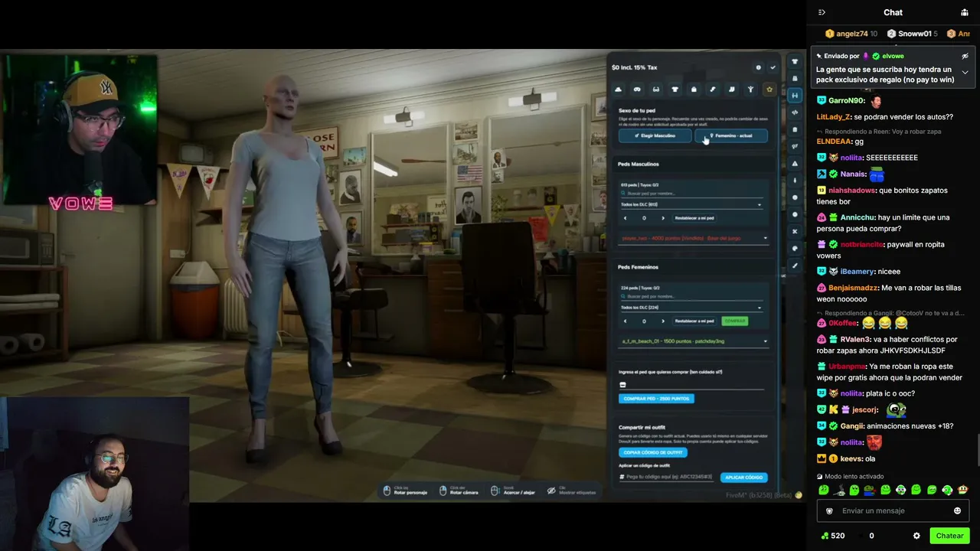Click male peds Restablecer a mi ped
The width and height of the screenshot is (980, 551).
(694, 218)
